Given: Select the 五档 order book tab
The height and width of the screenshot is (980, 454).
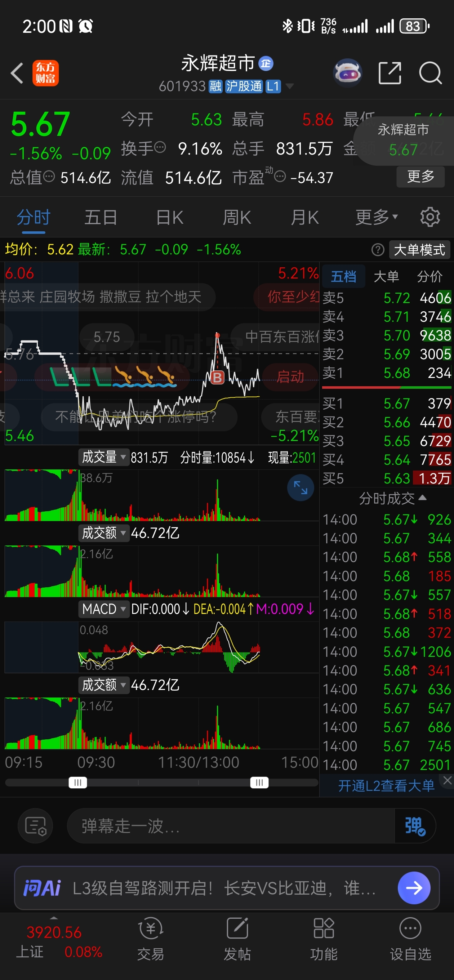Looking at the screenshot, I should pos(344,276).
